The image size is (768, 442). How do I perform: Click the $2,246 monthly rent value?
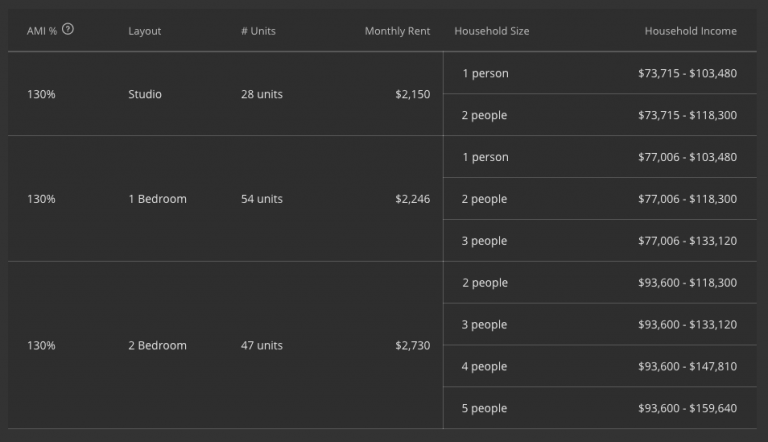click(x=412, y=199)
